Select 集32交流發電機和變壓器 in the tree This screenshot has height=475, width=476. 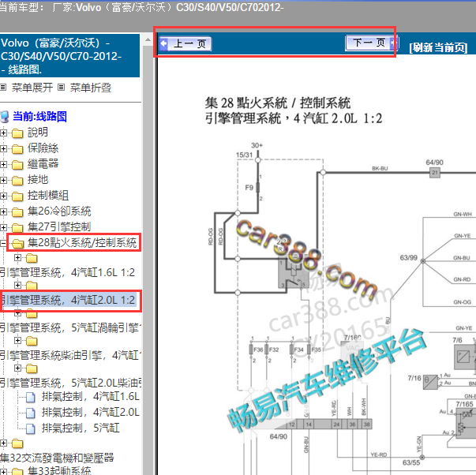coord(57,458)
